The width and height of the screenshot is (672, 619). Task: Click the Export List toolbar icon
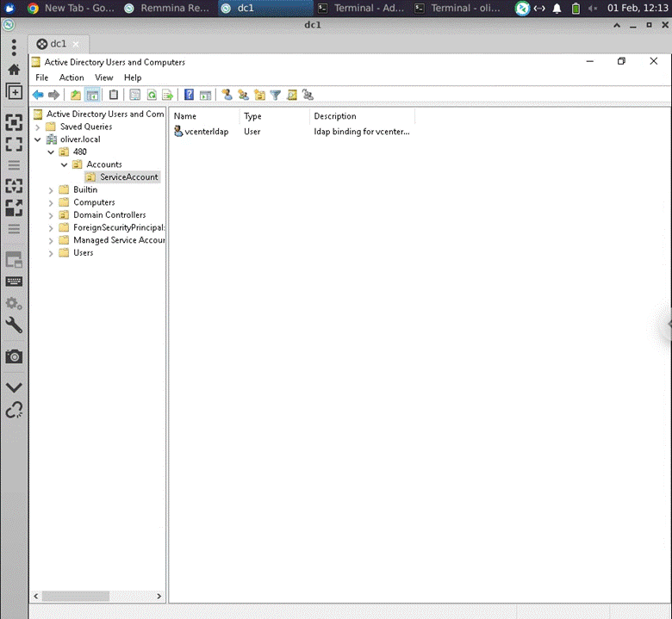(168, 95)
